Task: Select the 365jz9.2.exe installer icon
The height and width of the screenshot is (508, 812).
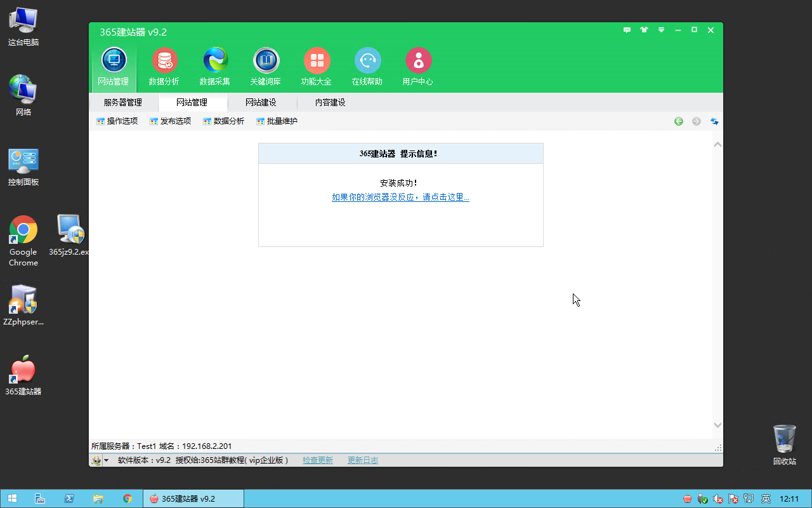Action: pyautogui.click(x=69, y=235)
